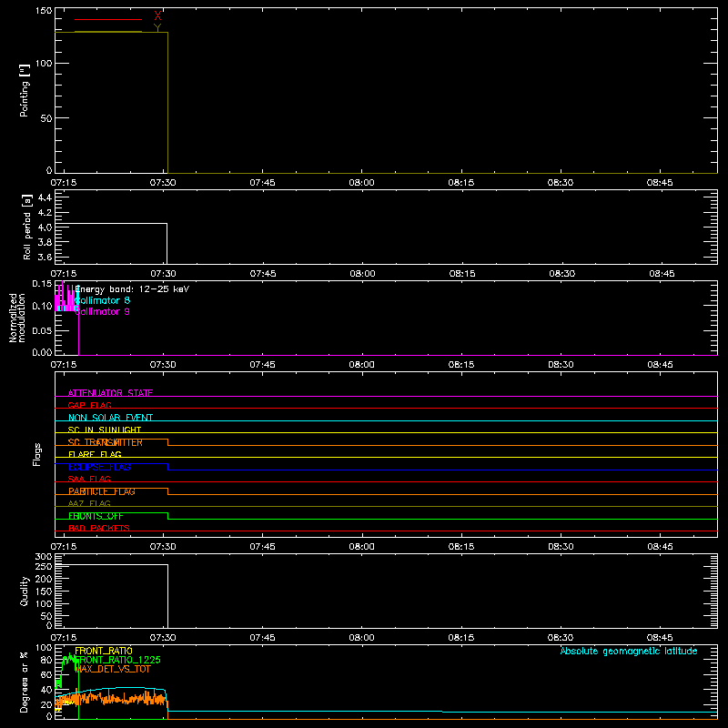Click 07:30 tick under Pointing plot
Screen dimensions: 728x728
coord(163,183)
